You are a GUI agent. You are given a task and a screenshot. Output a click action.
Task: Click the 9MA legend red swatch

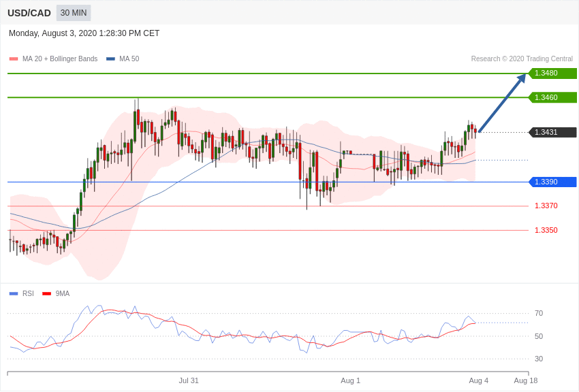(x=46, y=294)
